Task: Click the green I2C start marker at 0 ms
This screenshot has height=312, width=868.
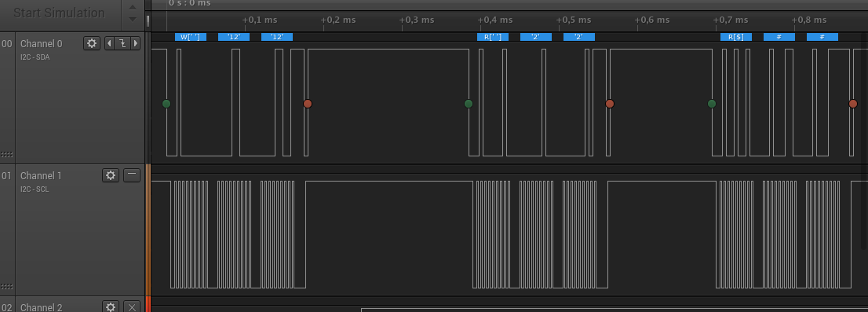Action: 166,104
